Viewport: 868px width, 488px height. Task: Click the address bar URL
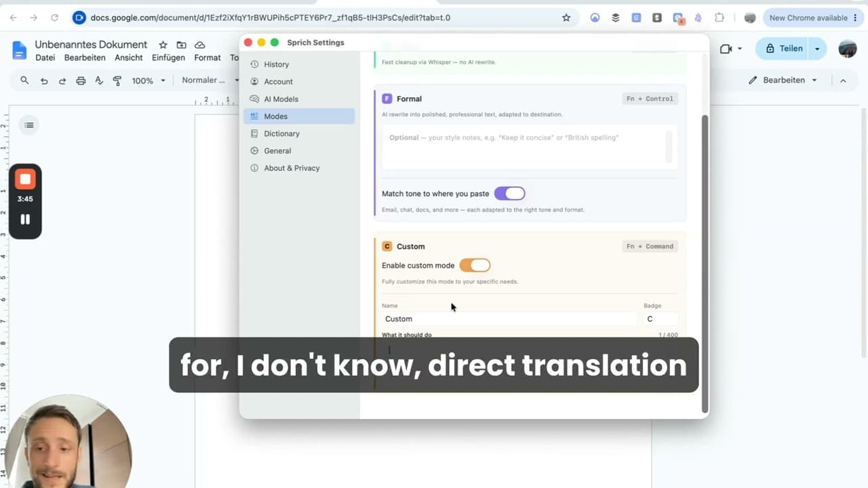click(x=271, y=18)
